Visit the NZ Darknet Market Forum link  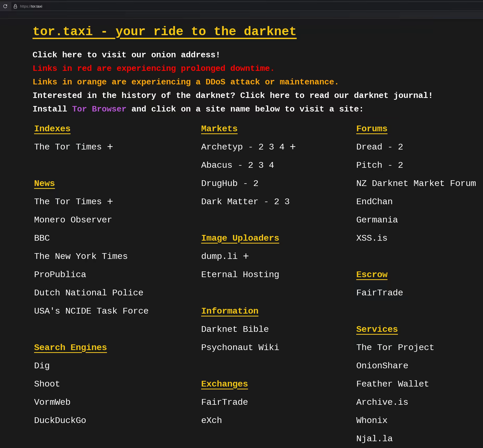[x=416, y=183]
